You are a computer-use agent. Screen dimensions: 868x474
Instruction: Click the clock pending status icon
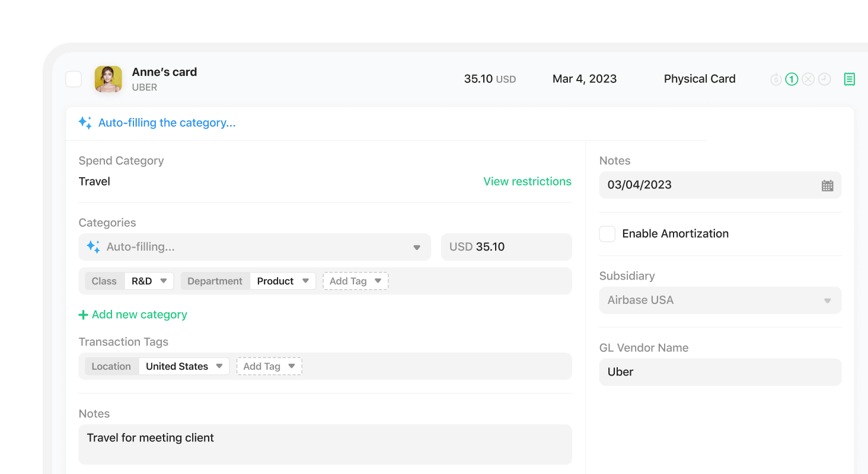825,79
